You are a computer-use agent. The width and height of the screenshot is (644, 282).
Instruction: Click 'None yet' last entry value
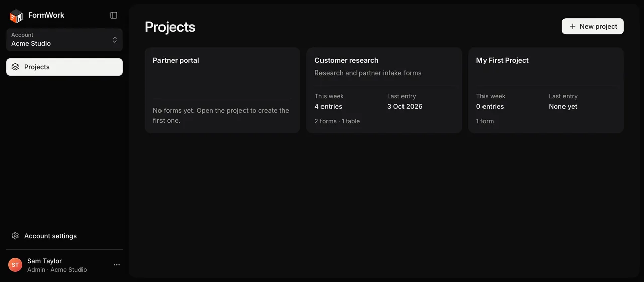click(x=563, y=106)
